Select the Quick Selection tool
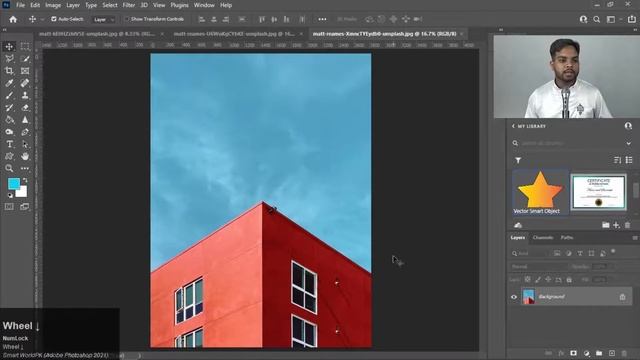The height and width of the screenshot is (360, 640). [25, 59]
